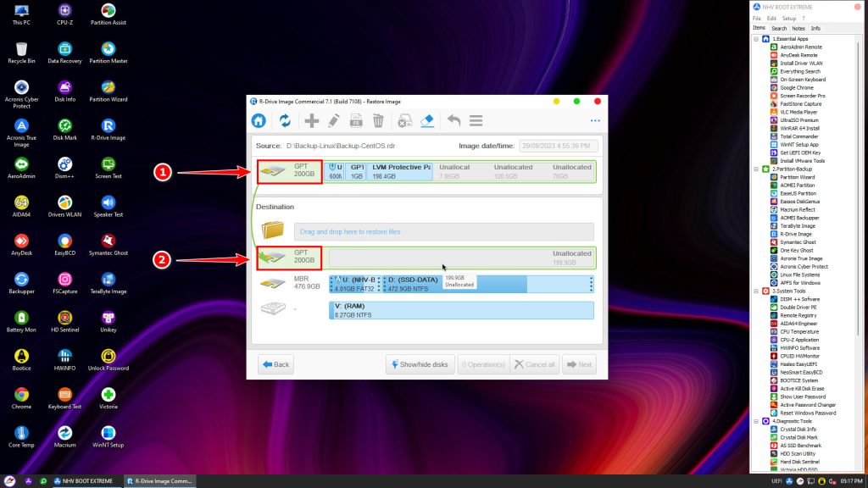Click the Back button
Image resolution: width=868 pixels, height=488 pixels.
pos(275,364)
